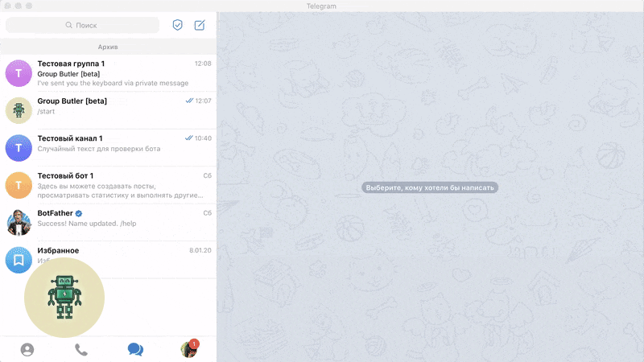
Task: Switch to the Chats tab
Action: coord(135,350)
